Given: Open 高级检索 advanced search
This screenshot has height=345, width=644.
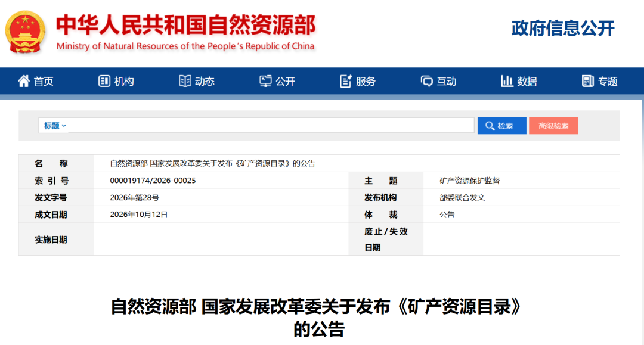Looking at the screenshot, I should coord(553,126).
